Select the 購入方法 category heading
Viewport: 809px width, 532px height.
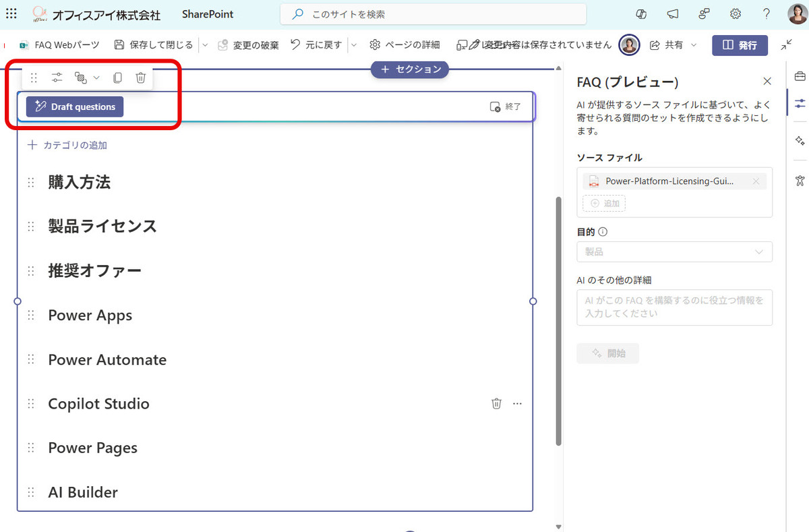point(80,182)
